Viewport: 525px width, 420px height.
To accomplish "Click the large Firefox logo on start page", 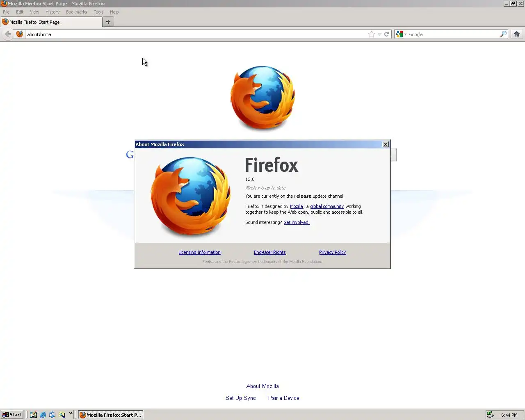I will [262, 98].
